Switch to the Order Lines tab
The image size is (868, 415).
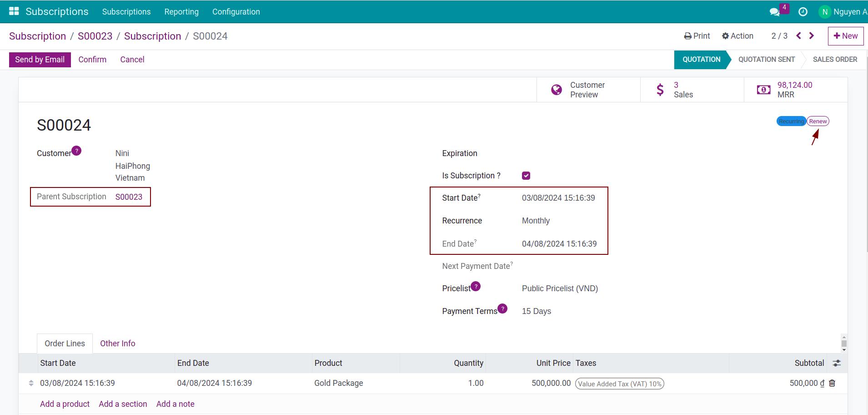tap(65, 344)
